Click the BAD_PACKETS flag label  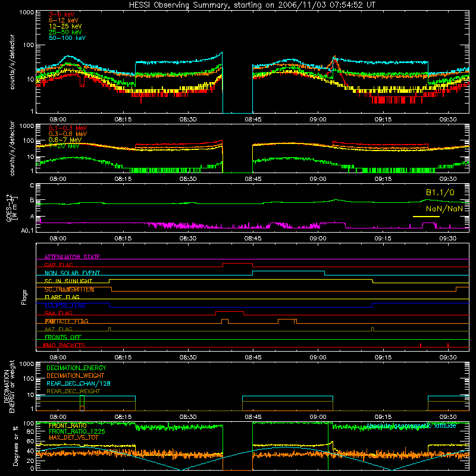[64, 345]
